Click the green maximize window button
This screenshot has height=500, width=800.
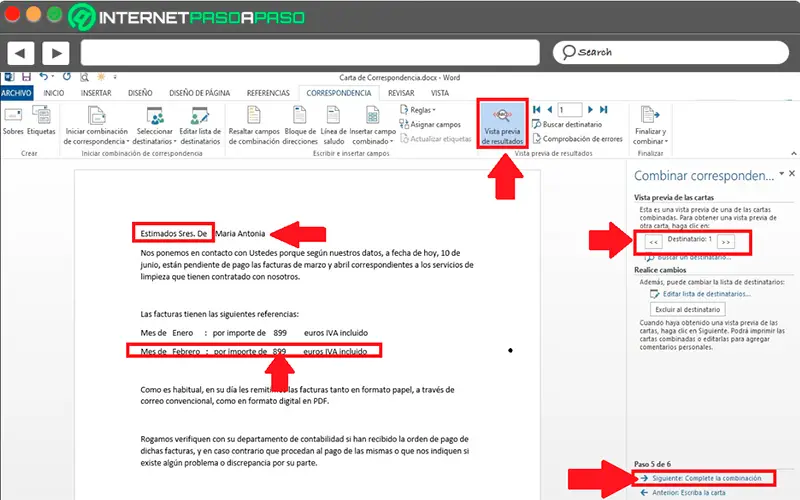tap(55, 14)
